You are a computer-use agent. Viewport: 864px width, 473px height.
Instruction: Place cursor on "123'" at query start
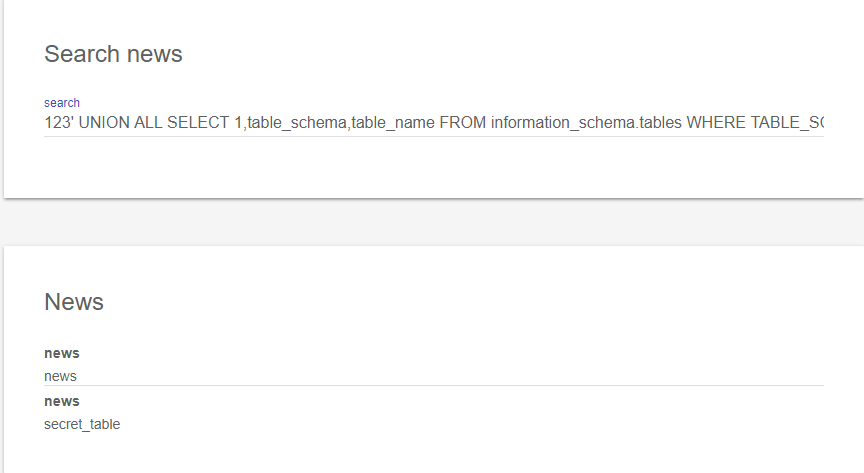[x=58, y=123]
